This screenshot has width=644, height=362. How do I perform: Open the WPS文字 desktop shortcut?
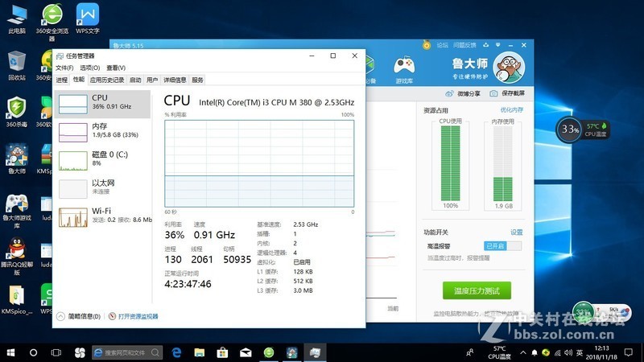(x=88, y=19)
